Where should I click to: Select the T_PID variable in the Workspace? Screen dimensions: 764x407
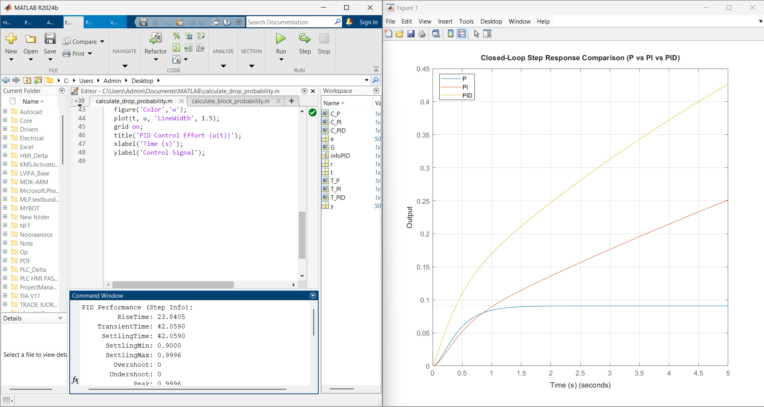[x=338, y=197]
